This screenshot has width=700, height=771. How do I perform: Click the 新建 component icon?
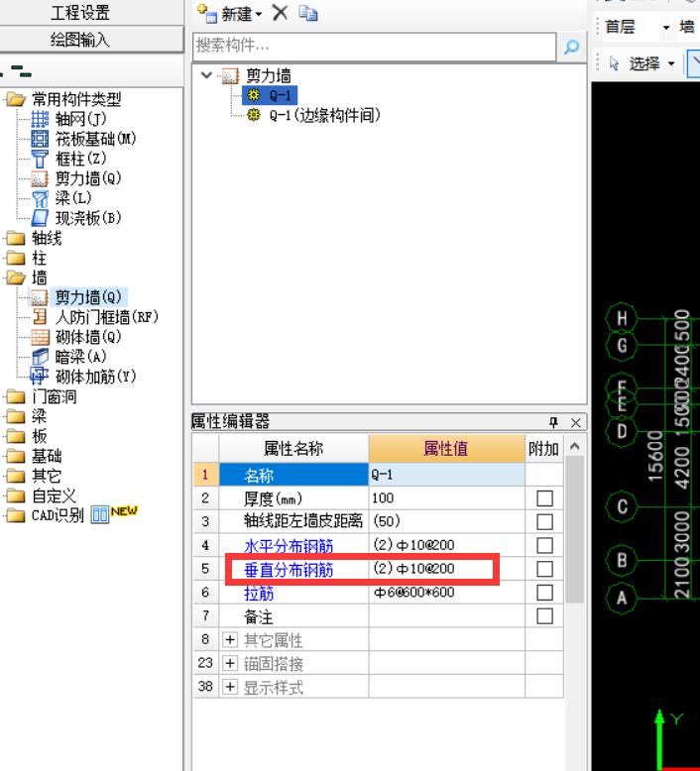(x=206, y=13)
